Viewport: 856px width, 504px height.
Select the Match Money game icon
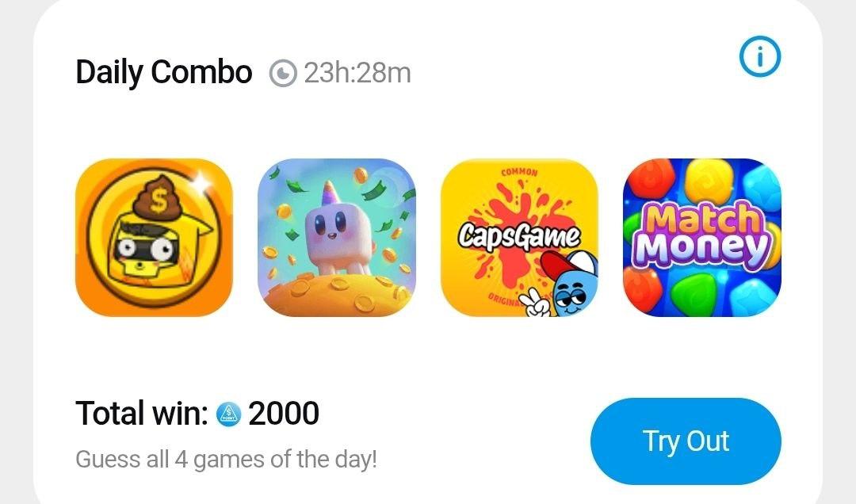point(702,238)
